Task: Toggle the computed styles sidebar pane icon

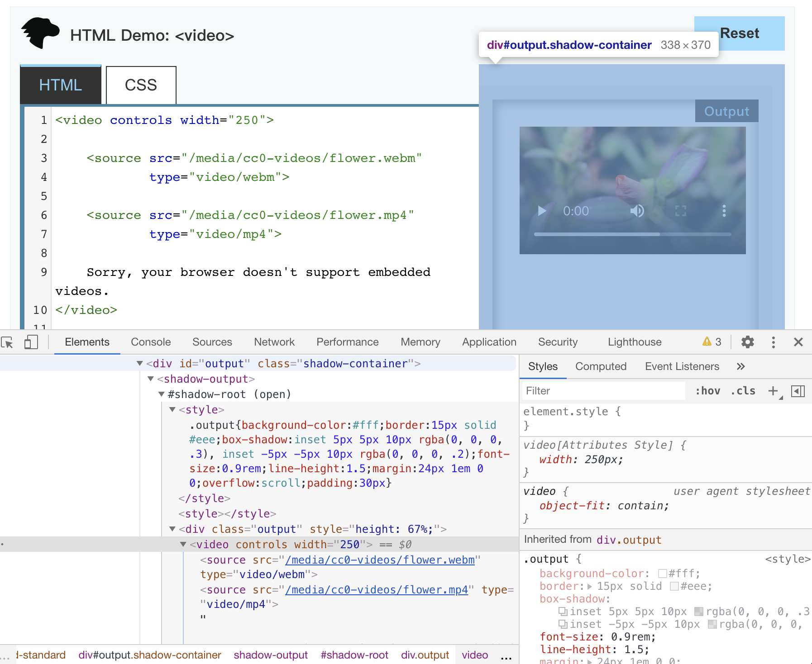Action: coord(798,391)
